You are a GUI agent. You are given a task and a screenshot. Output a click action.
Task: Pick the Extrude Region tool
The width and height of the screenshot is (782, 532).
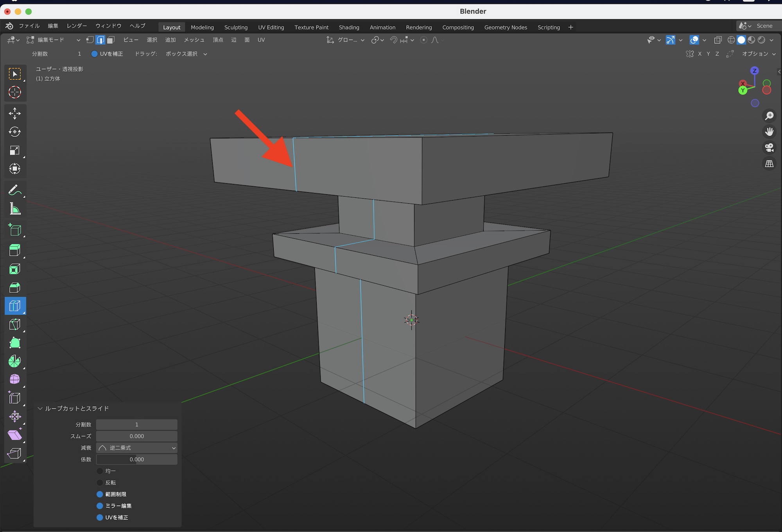[x=15, y=250]
